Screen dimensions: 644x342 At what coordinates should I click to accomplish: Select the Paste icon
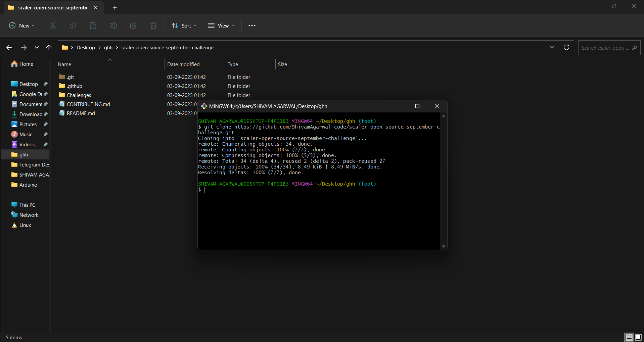(93, 26)
